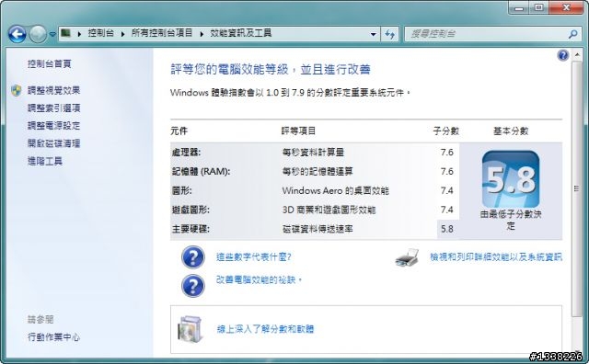Open 開啟磁碟清理 link
The width and height of the screenshot is (589, 364).
53,143
